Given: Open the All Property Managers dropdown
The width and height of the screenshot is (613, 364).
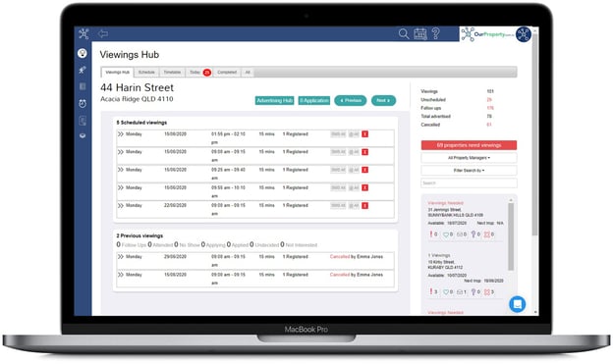Looking at the screenshot, I should coord(469,158).
